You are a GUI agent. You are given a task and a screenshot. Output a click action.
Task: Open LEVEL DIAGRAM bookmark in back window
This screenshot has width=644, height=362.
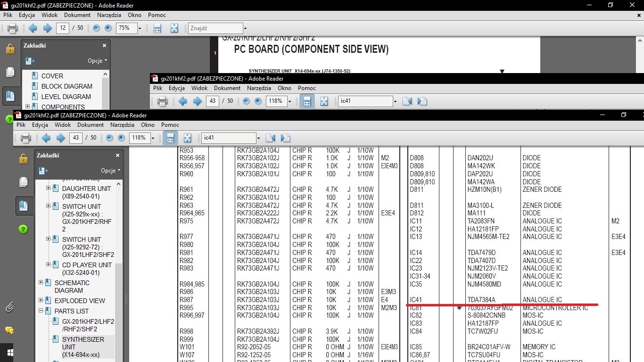click(66, 97)
